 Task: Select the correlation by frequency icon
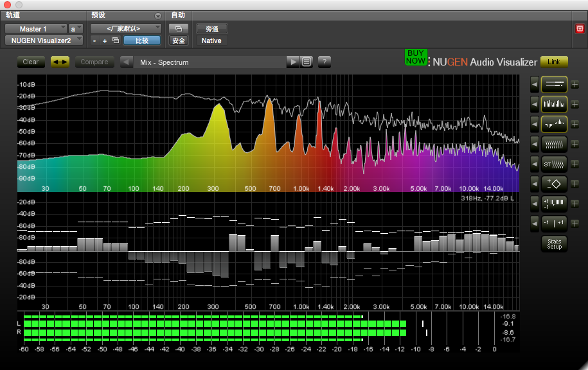(554, 204)
